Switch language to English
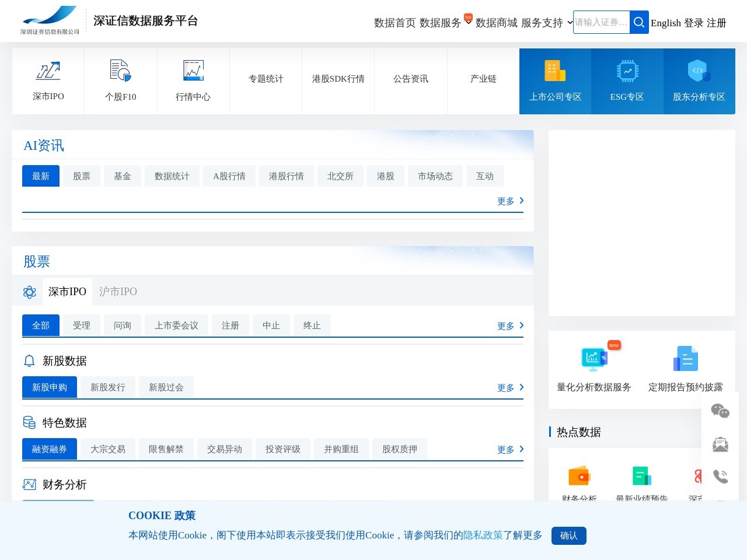The image size is (747, 560). [666, 23]
